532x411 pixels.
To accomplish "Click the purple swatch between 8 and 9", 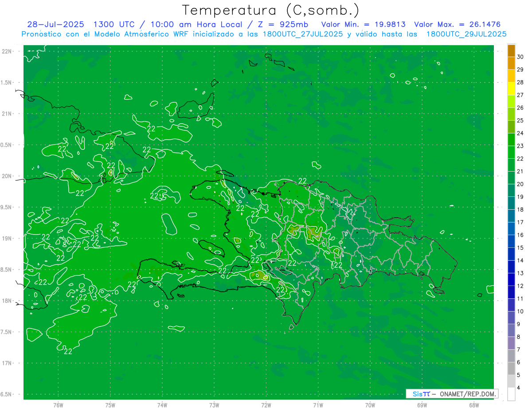I will click(x=511, y=330).
